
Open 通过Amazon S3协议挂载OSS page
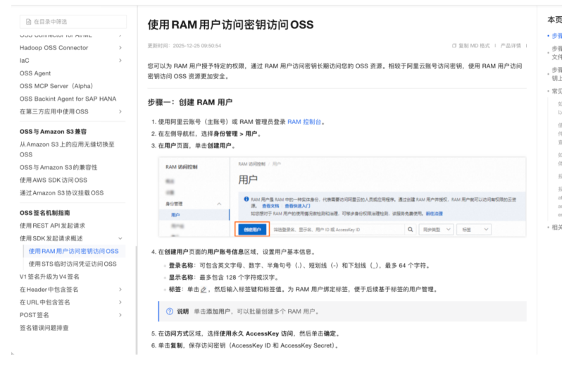[x=61, y=193]
